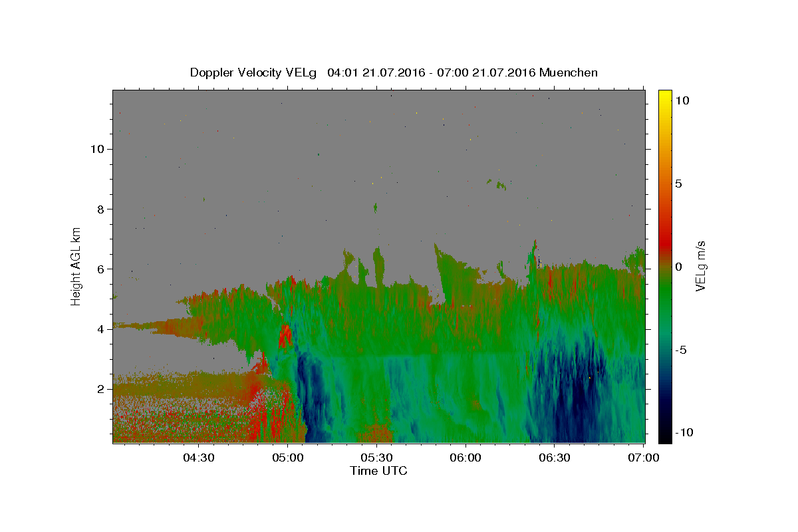798x532 pixels.
Task: Click the 07:00 time tick label
Action: (x=643, y=458)
